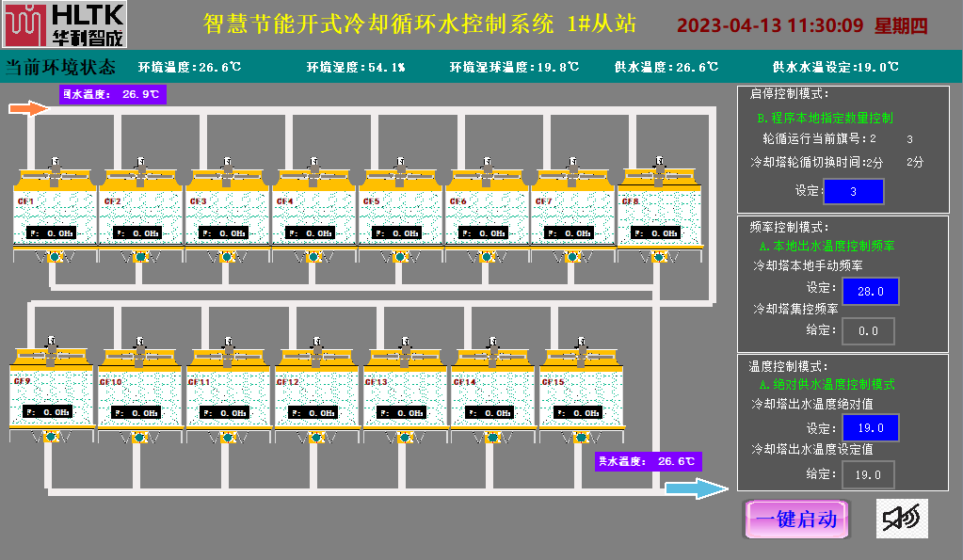Edit the manual frequency setting 28.0
Image resolution: width=963 pixels, height=560 pixels.
[869, 292]
